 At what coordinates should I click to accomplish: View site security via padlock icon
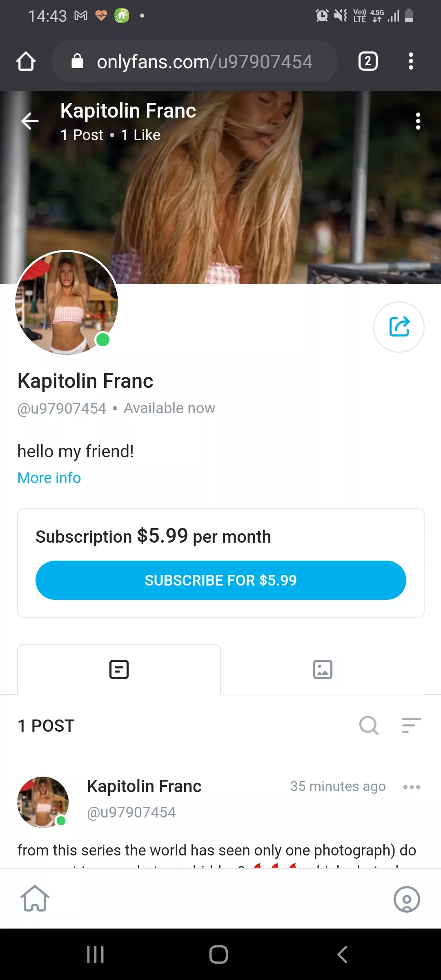point(78,61)
